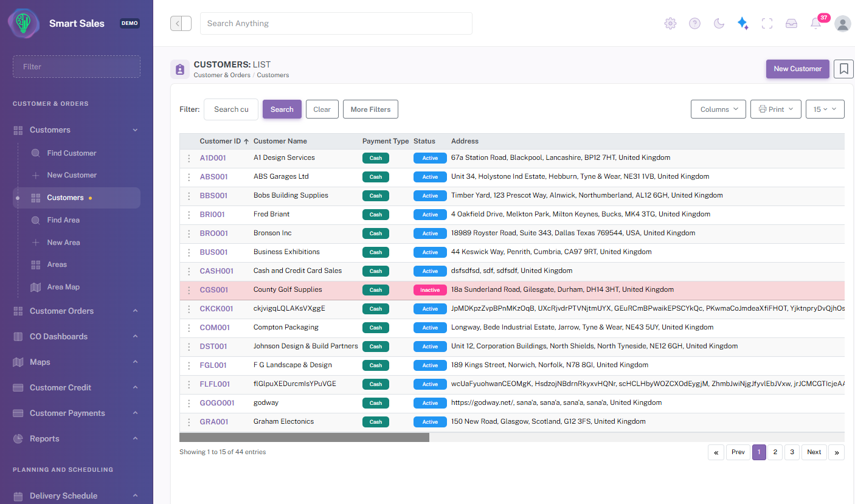Open More Filters
The height and width of the screenshot is (504, 855).
370,109
